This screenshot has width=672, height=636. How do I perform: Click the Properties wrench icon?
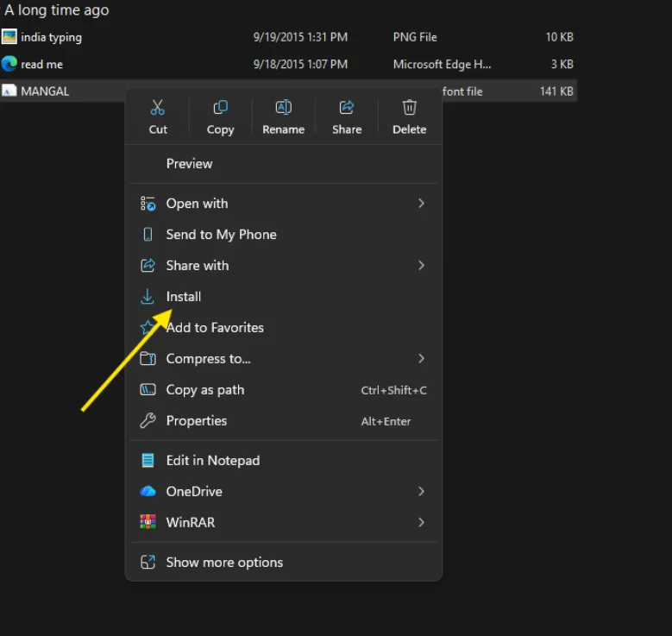pos(148,421)
